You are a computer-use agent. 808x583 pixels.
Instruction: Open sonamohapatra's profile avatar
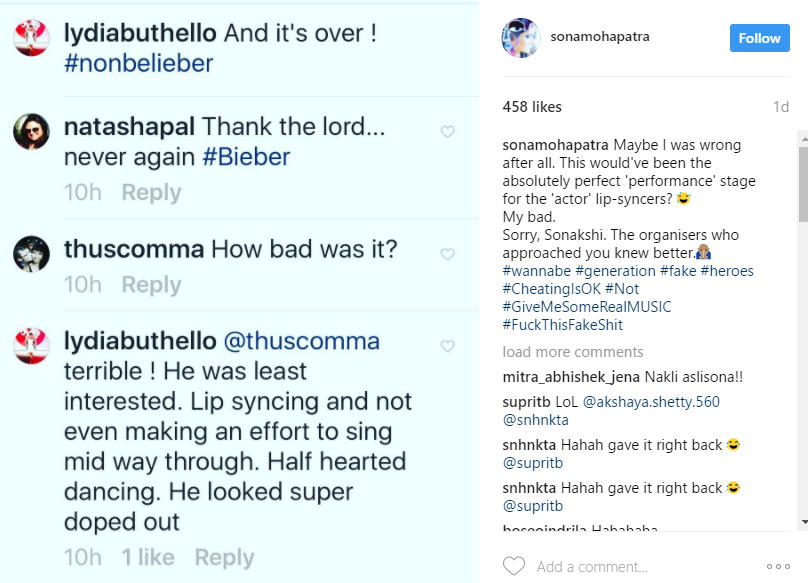tap(520, 38)
